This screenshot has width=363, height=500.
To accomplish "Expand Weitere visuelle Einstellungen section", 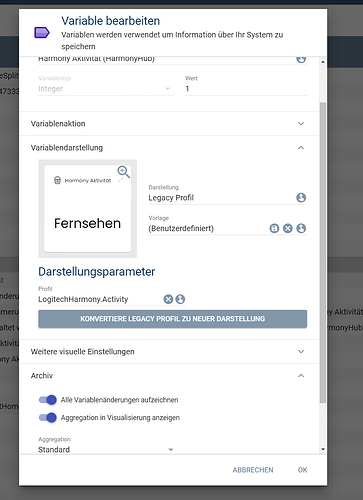I will [x=169, y=352].
